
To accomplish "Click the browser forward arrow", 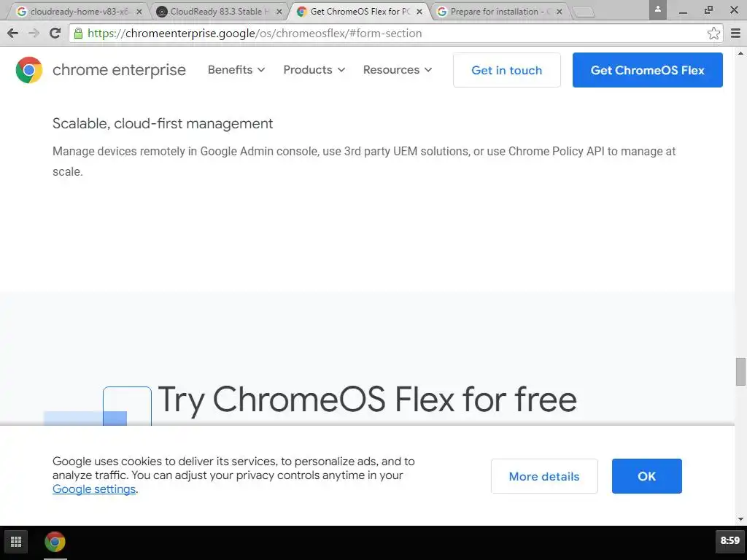I will [x=34, y=33].
